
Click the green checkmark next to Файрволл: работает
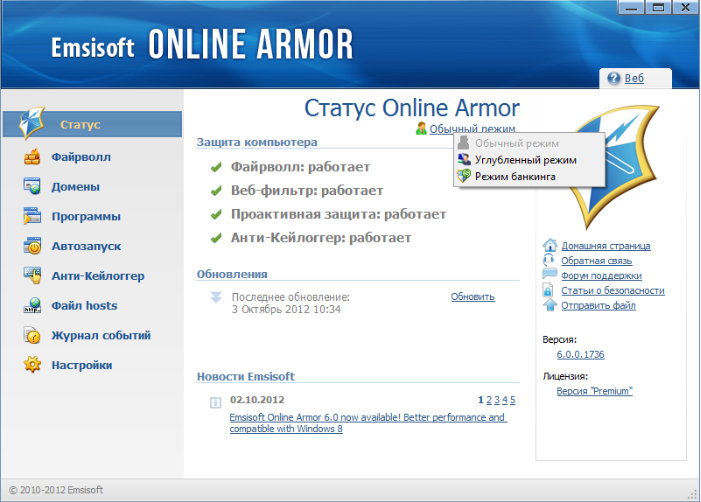(216, 168)
